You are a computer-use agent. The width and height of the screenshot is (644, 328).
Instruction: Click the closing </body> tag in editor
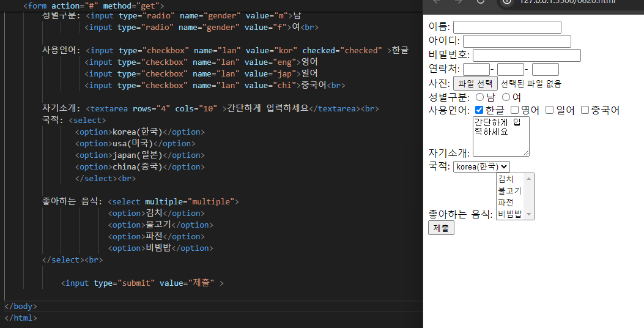click(x=21, y=306)
